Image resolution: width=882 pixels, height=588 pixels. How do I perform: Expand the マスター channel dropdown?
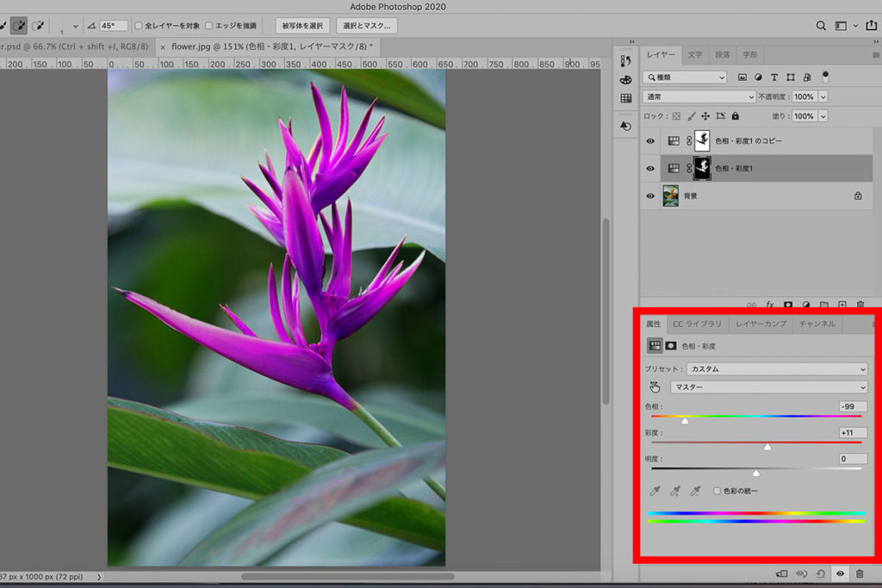pyautogui.click(x=769, y=387)
